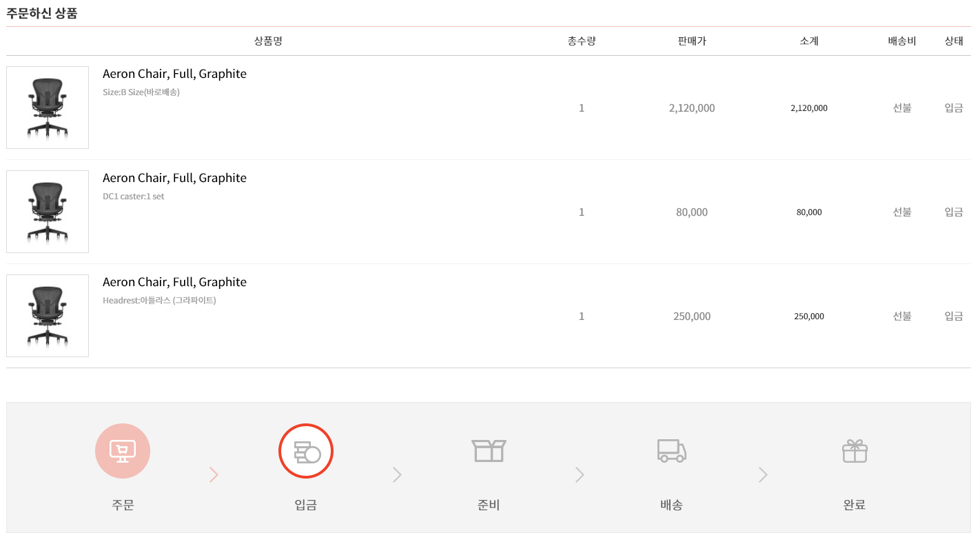Viewport: 980px width, 542px height.
Task: Click the 완료 step label
Action: coord(855,505)
